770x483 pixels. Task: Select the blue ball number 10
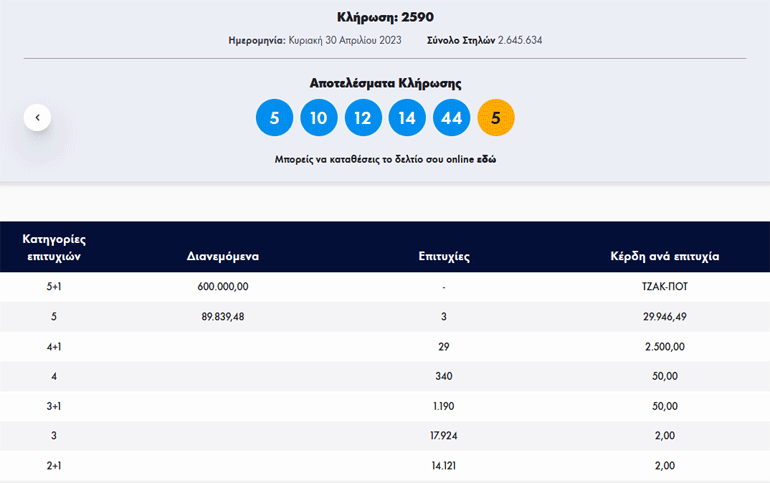318,117
